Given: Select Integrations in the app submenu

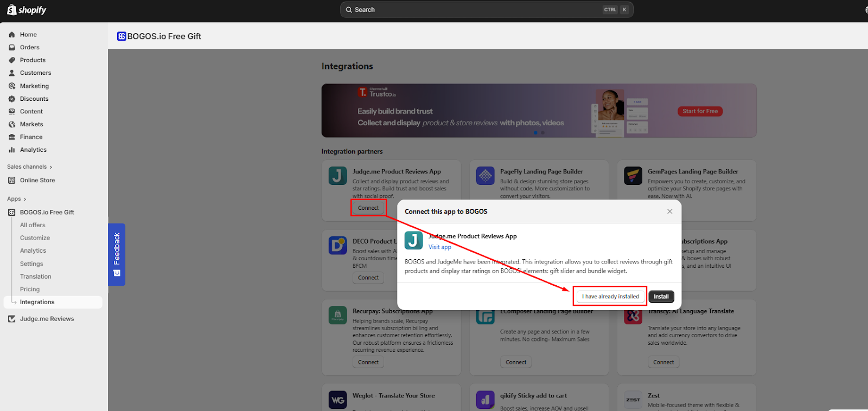Looking at the screenshot, I should [37, 302].
